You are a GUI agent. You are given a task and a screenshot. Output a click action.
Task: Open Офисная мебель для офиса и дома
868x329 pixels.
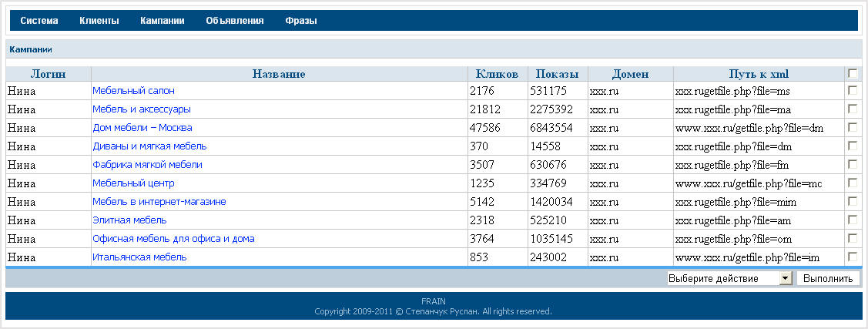[173, 239]
